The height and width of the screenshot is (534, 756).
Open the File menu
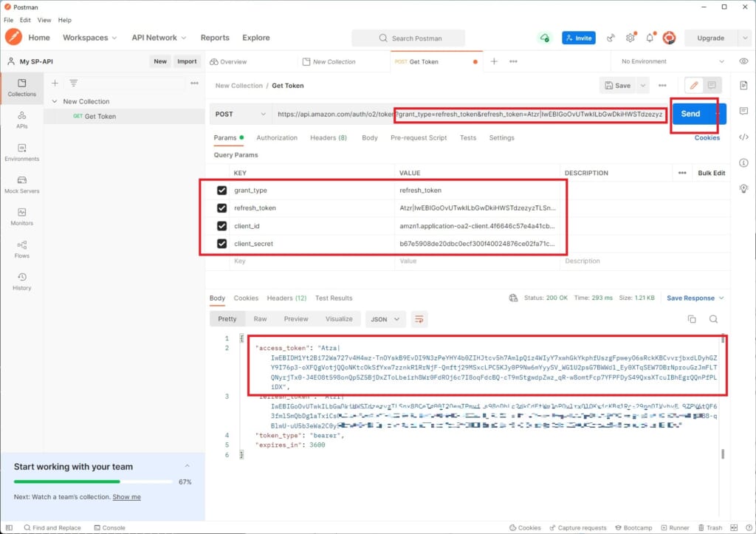point(9,20)
